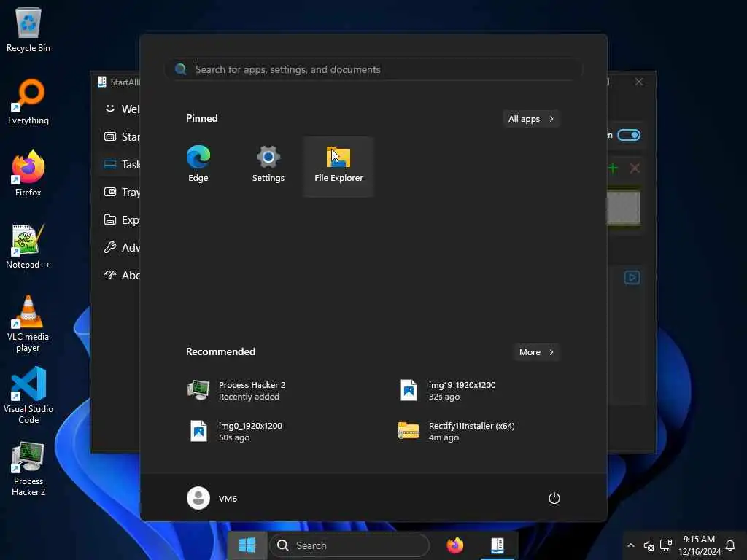Open Recycle Bin desktop icon
Image resolution: width=747 pixels, height=560 pixels.
tap(28, 30)
